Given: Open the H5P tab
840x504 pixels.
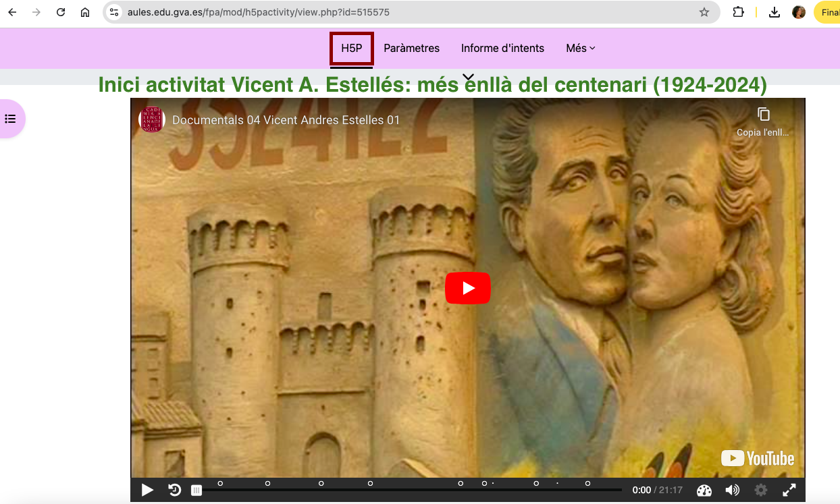Looking at the screenshot, I should [x=351, y=49].
